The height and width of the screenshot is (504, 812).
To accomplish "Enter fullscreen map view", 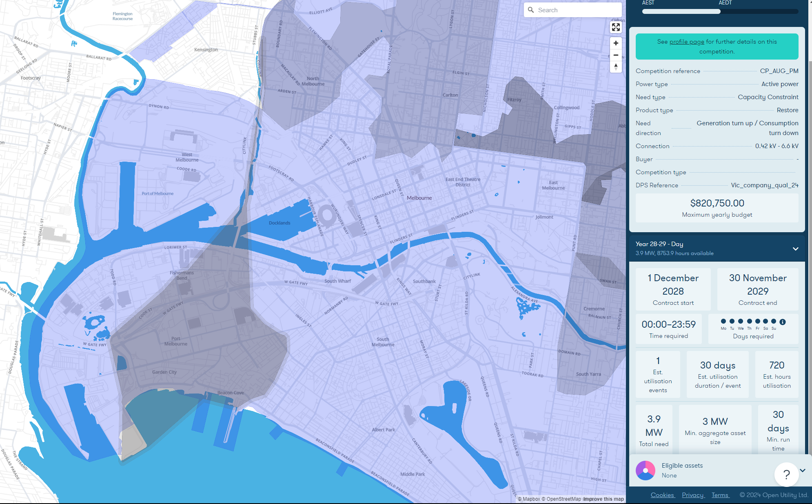I will click(x=616, y=27).
